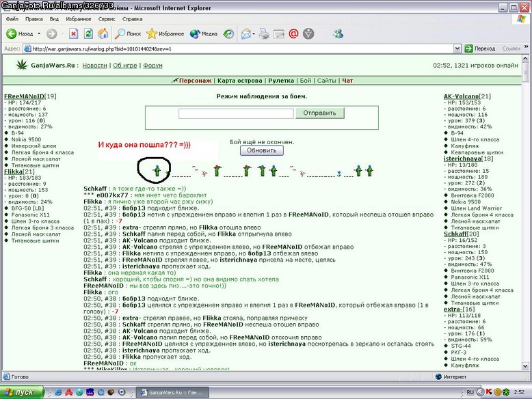
Task: Click the Edit page toolbar icon
Action: (278, 33)
